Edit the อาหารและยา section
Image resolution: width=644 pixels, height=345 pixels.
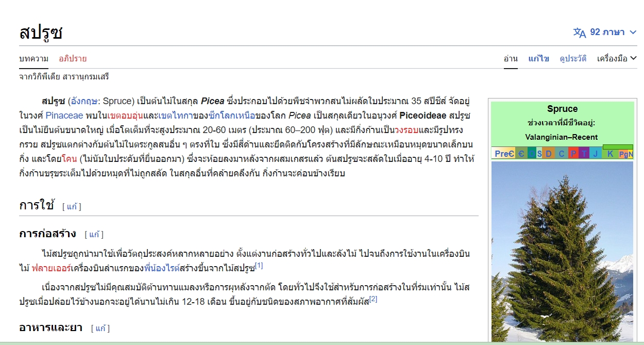[100, 328]
